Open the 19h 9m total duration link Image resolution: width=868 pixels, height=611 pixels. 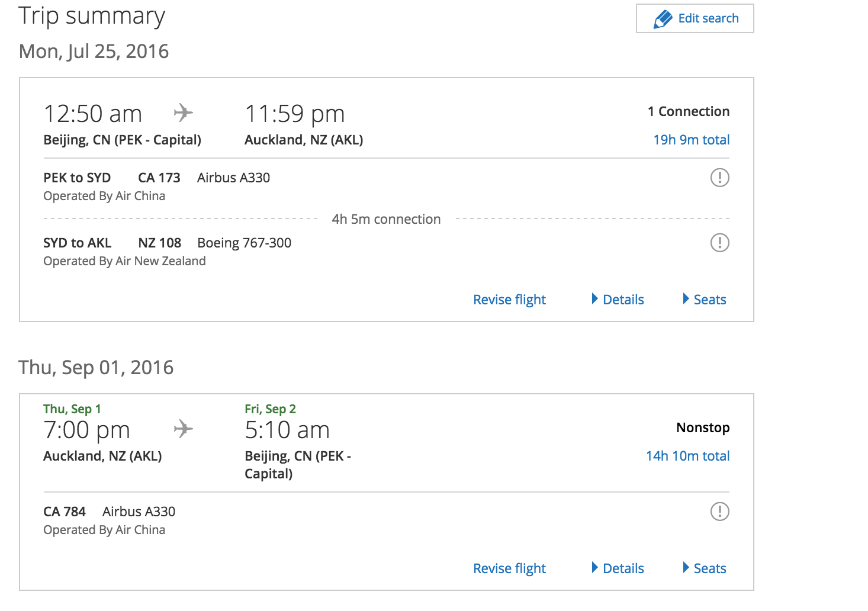[691, 140]
